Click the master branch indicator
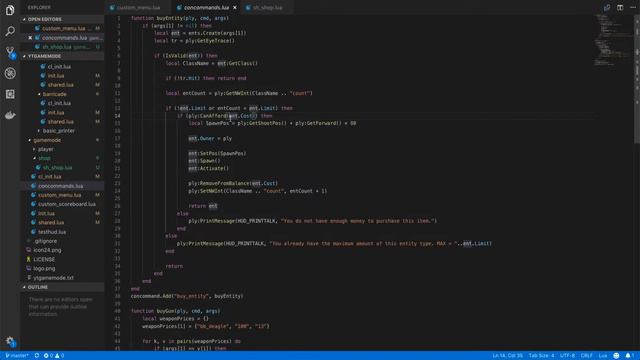 coord(17,356)
